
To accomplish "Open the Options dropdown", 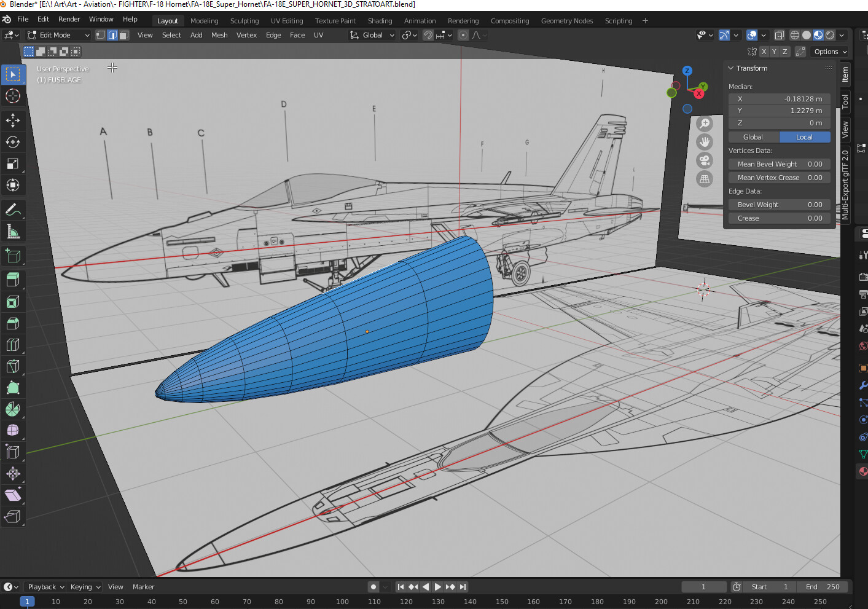I will pyautogui.click(x=830, y=52).
